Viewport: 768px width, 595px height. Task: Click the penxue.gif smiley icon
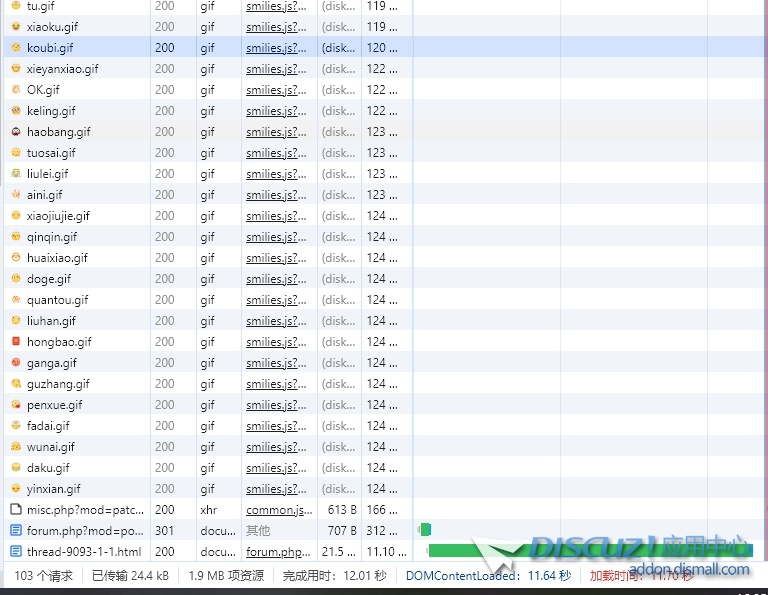tap(16, 405)
